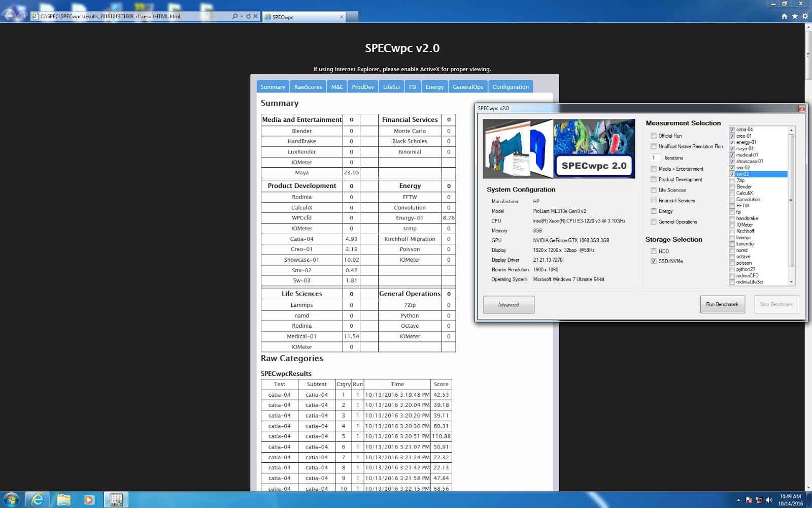The width and height of the screenshot is (812, 508).
Task: Open the LifeSci tab
Action: 391,87
